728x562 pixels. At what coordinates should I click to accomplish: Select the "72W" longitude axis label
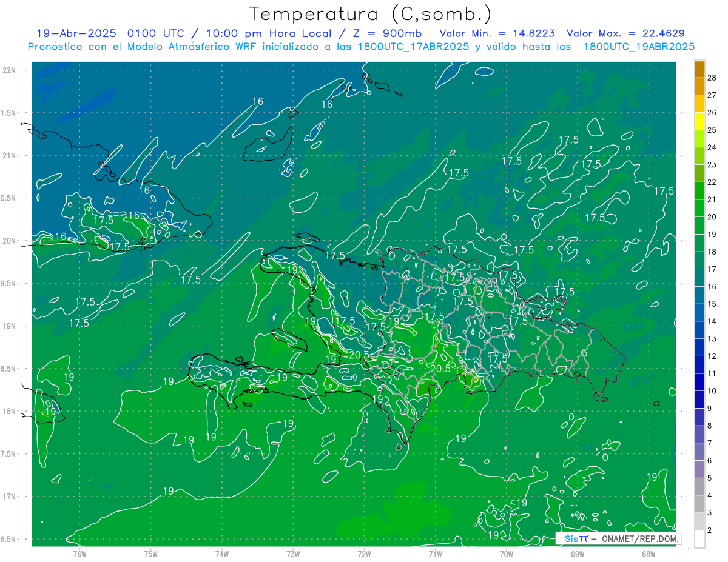(x=364, y=554)
